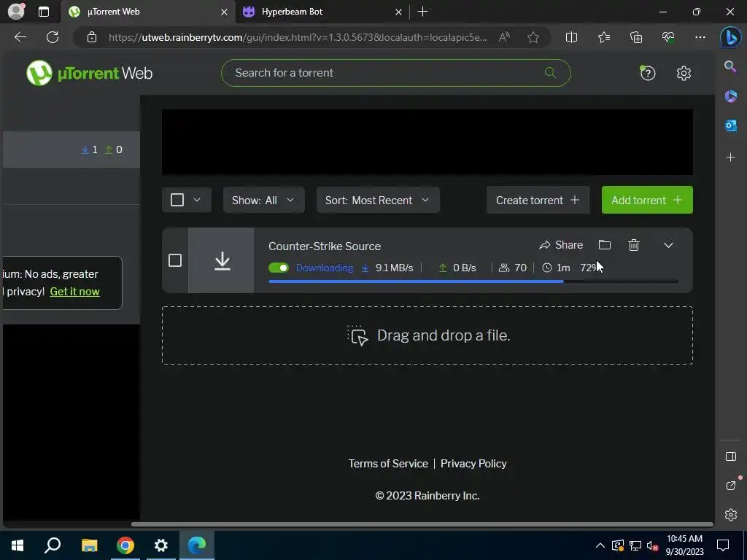Add a sidebar app with plus icon
Viewport: 747px width, 560px height.
tap(730, 157)
